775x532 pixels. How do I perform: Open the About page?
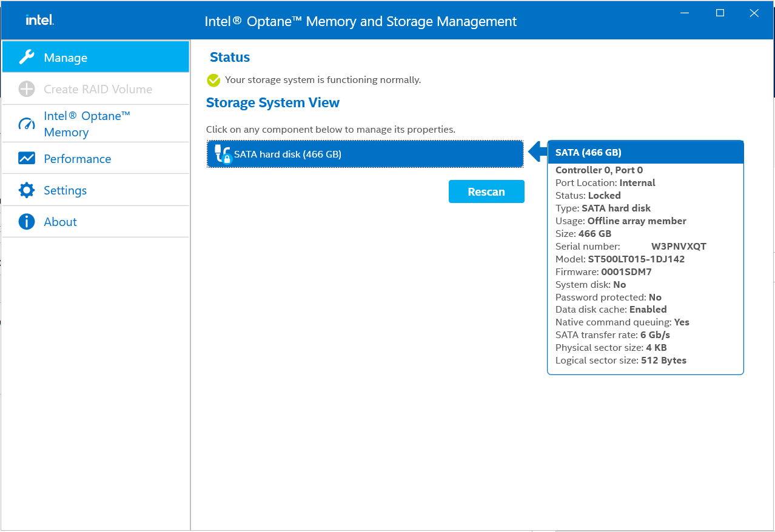(60, 221)
